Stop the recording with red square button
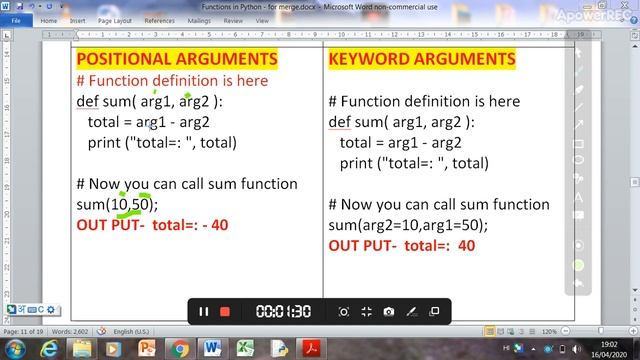640x360 pixels. [x=224, y=312]
